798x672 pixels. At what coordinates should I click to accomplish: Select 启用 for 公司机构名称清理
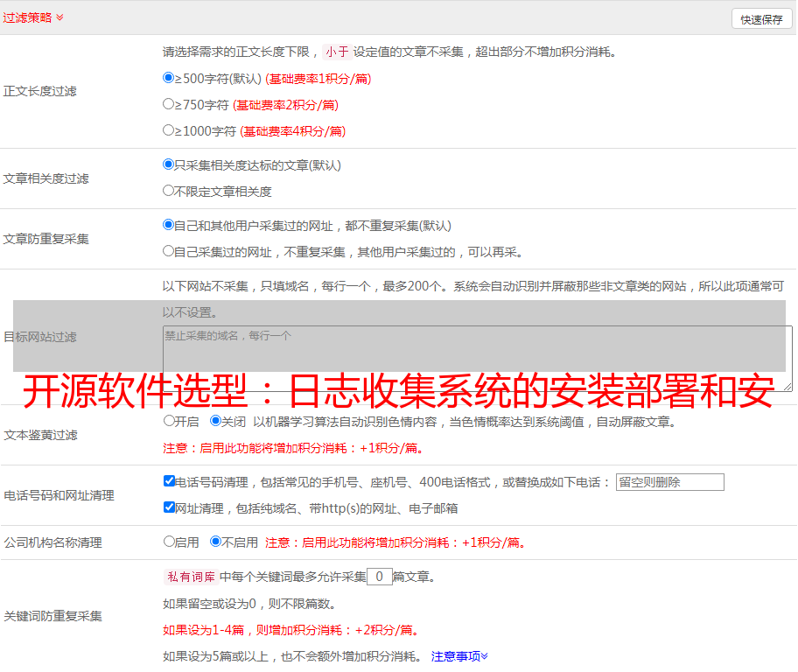169,542
